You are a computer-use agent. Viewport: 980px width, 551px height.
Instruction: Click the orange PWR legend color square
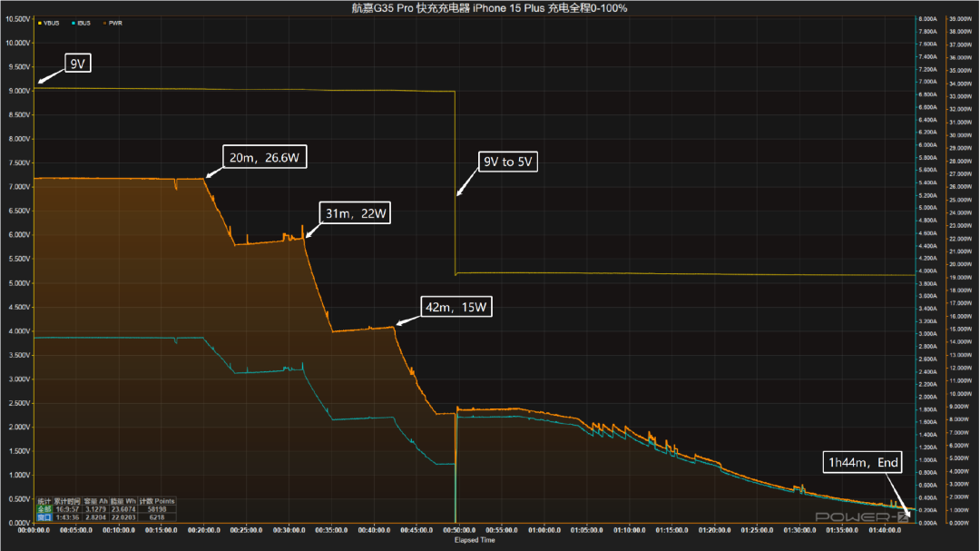click(105, 23)
